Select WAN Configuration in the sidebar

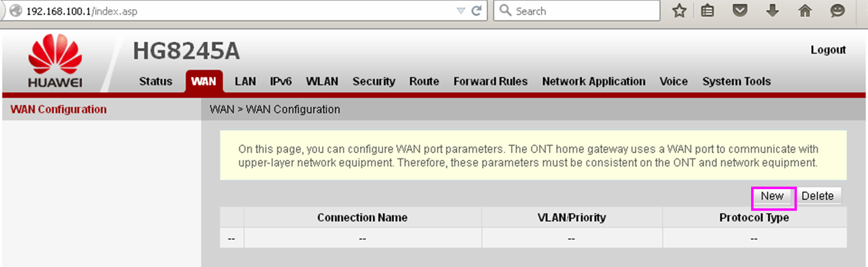click(x=58, y=109)
